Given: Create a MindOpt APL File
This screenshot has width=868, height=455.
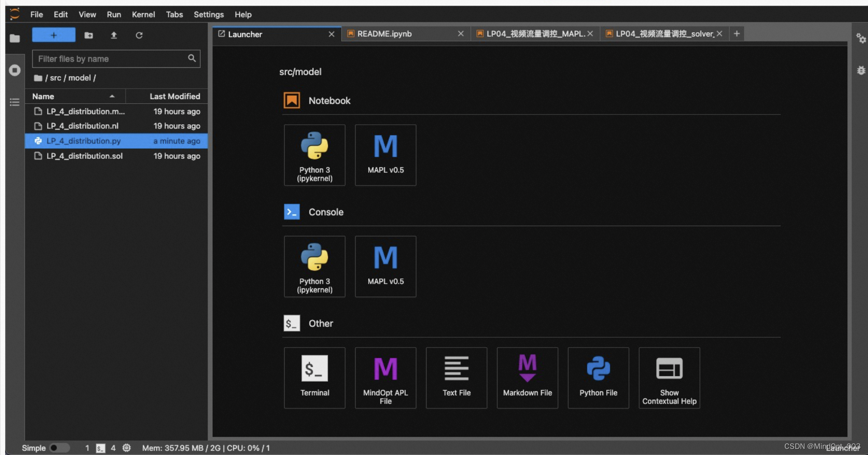Looking at the screenshot, I should (385, 378).
